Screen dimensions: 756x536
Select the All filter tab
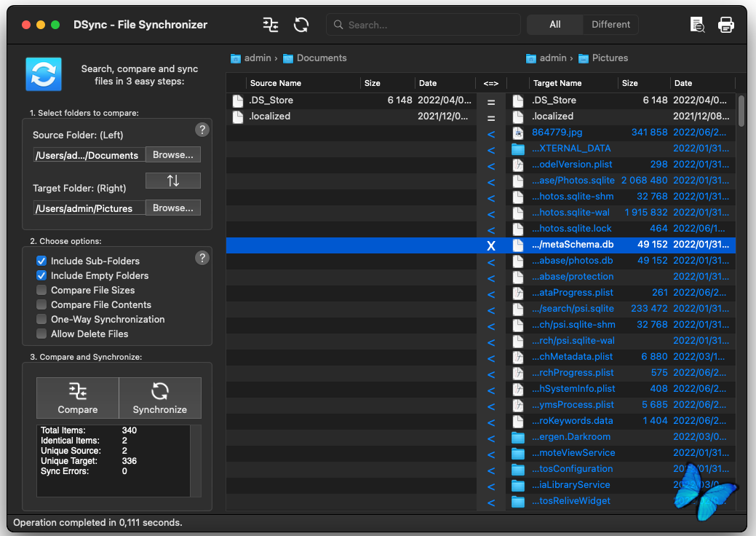(x=554, y=25)
